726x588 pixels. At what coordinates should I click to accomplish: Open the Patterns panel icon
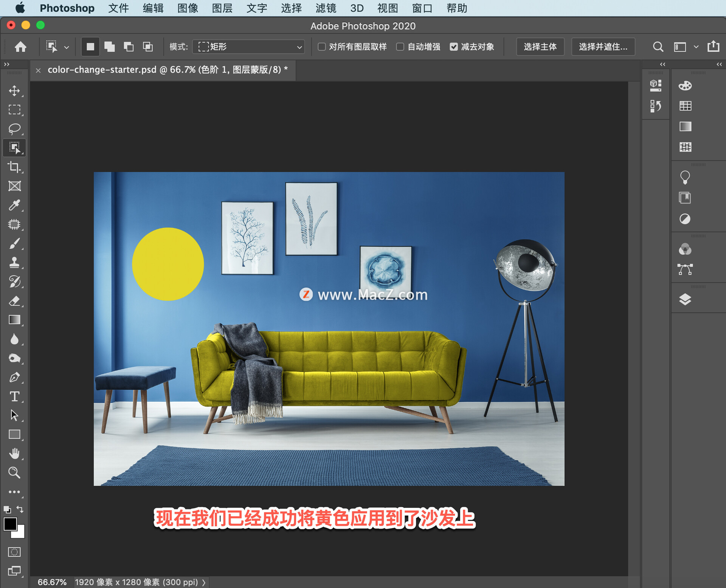tap(685, 147)
